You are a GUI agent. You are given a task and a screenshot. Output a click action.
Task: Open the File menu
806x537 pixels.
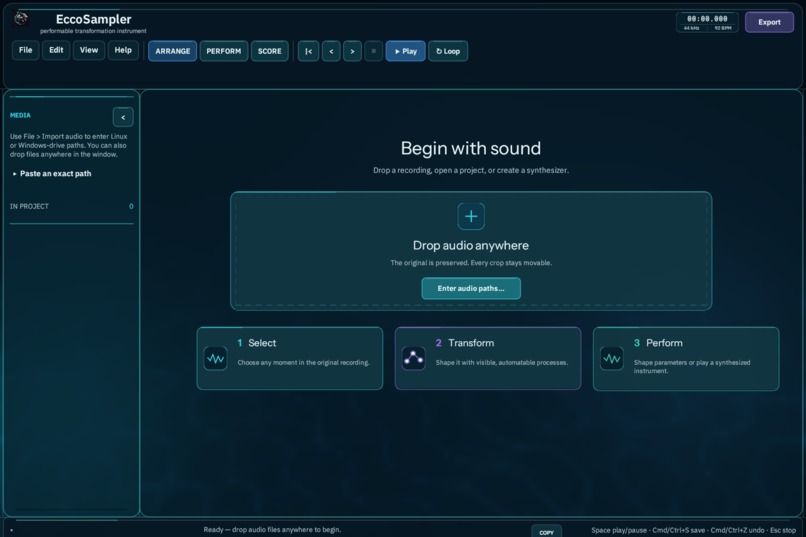[25, 50]
